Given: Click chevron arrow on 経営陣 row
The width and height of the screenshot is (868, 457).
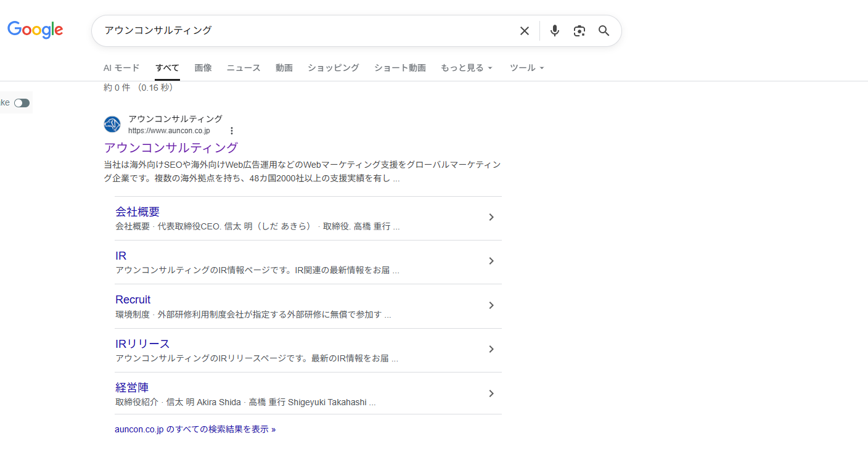Looking at the screenshot, I should tap(491, 393).
